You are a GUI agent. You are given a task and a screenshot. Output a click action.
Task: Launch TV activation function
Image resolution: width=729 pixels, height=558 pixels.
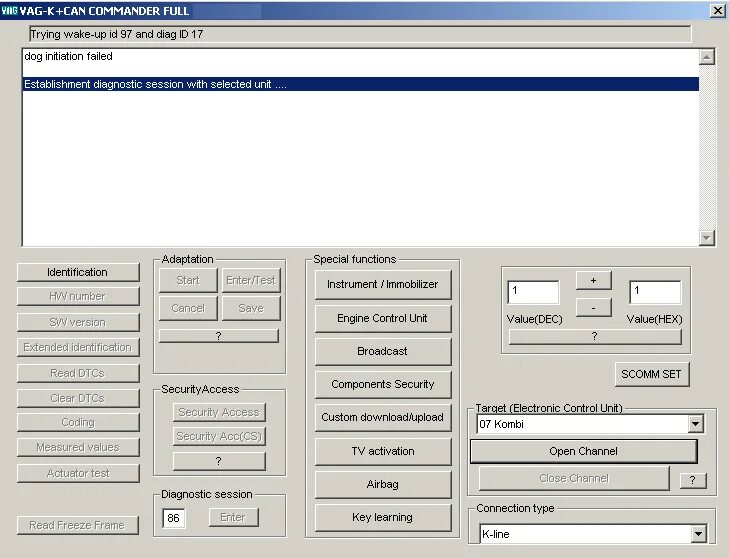(x=383, y=451)
